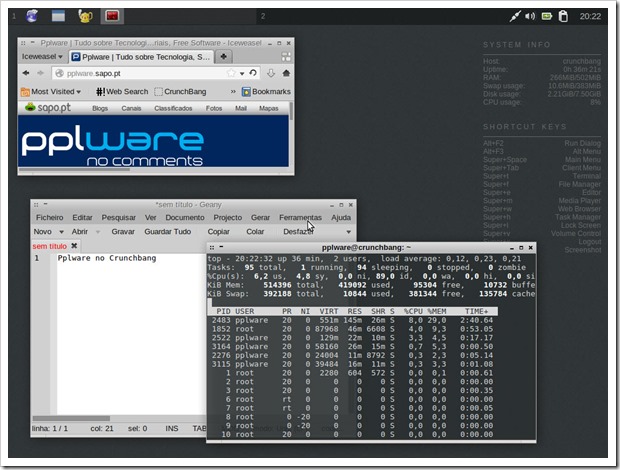The height and width of the screenshot is (470, 620).
Task: Open Projecto menu in Geany
Action: (228, 217)
